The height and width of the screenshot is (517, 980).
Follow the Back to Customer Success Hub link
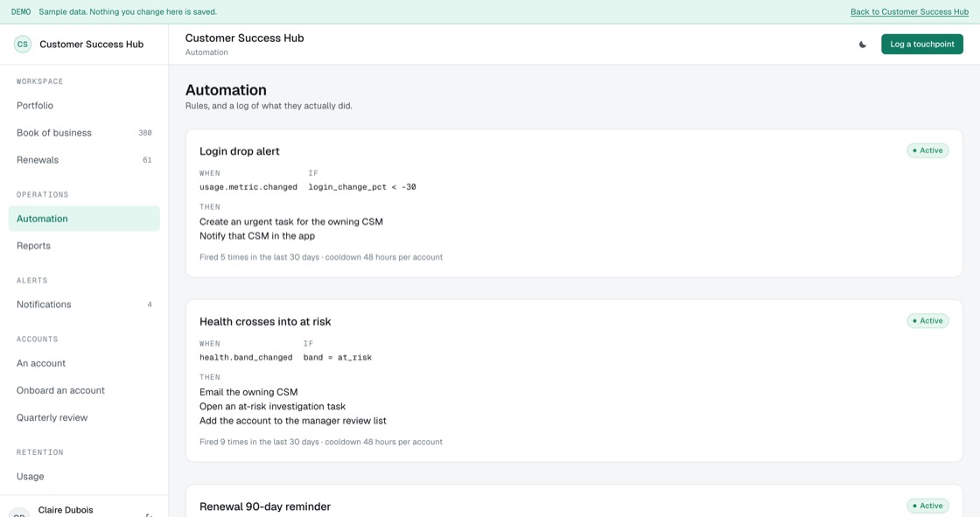tap(909, 12)
